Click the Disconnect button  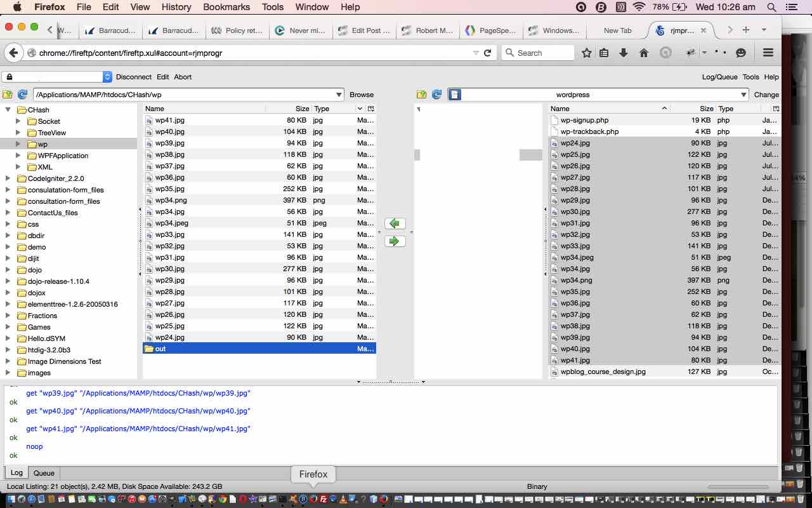[x=133, y=77]
